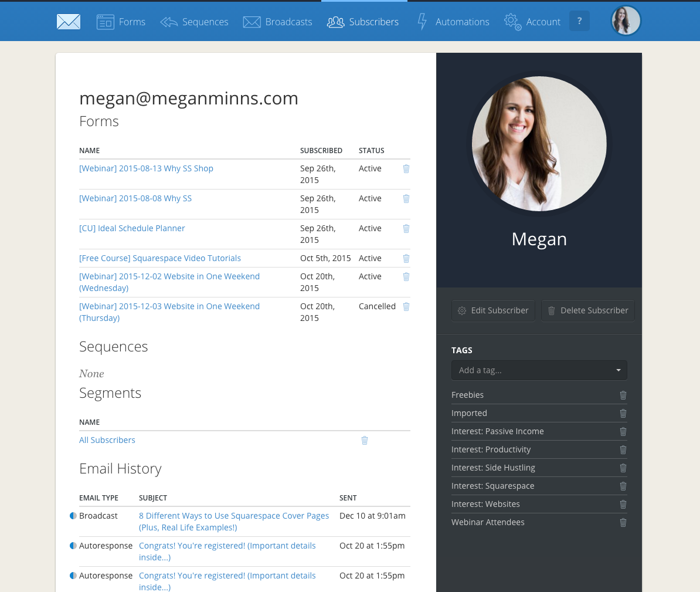Open the help question mark button

(x=579, y=21)
